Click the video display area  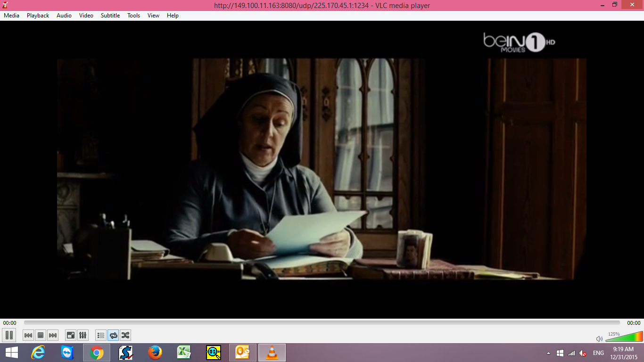pyautogui.click(x=322, y=170)
